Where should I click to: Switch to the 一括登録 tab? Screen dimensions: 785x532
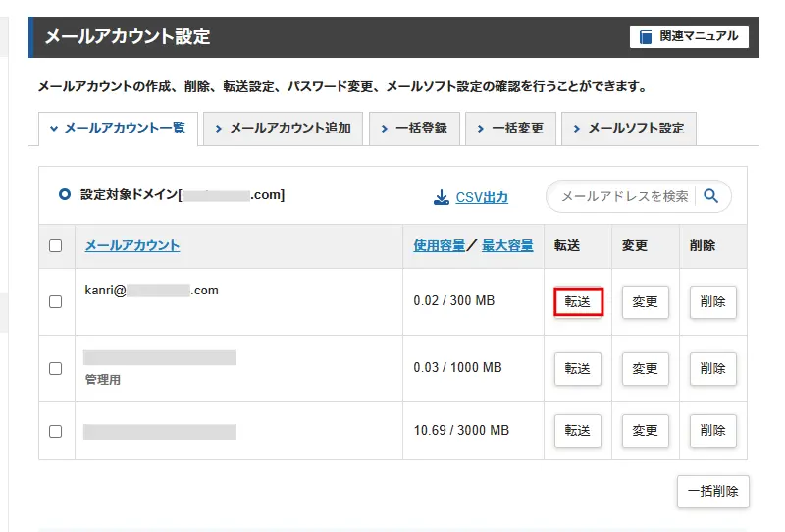[415, 129]
